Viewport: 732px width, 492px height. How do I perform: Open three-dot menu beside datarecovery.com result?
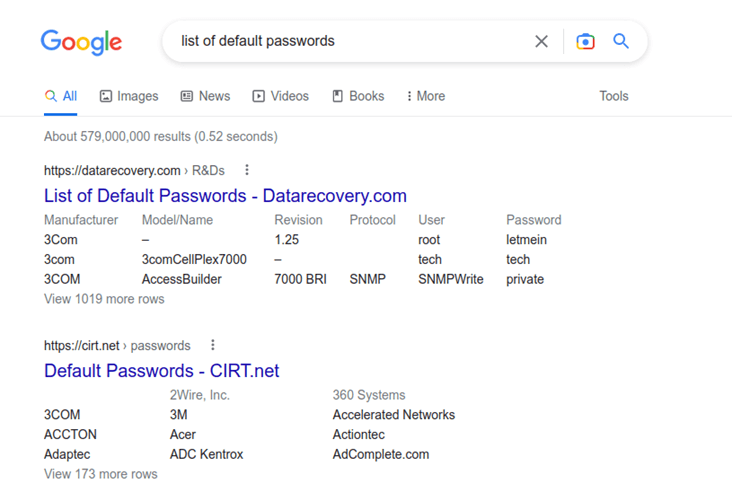click(247, 170)
